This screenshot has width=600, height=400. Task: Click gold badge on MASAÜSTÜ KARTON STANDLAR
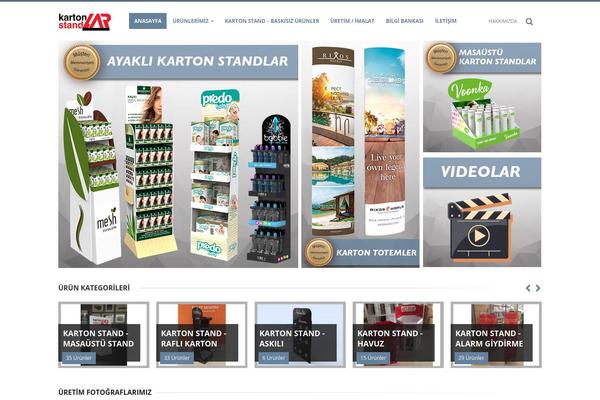(x=441, y=57)
